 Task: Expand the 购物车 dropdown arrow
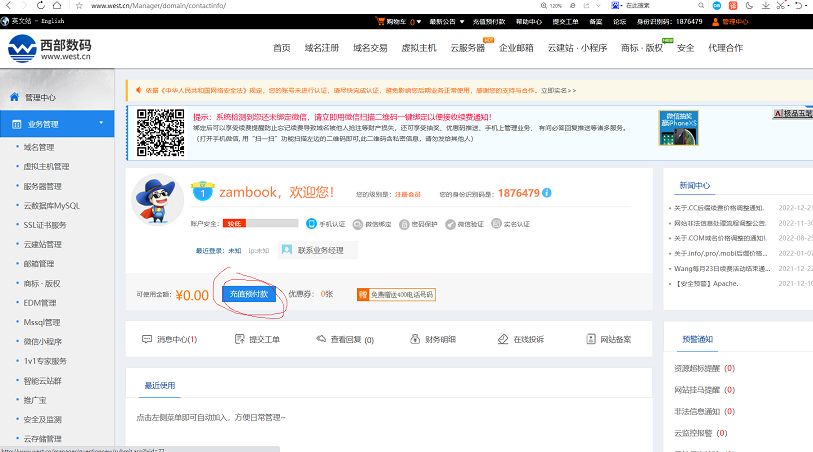[418, 22]
